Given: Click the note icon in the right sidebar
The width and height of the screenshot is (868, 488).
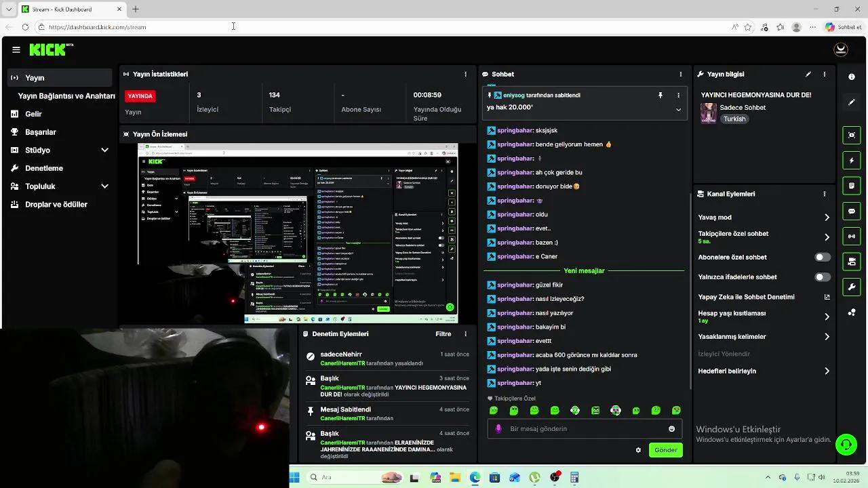Looking at the screenshot, I should (852, 186).
